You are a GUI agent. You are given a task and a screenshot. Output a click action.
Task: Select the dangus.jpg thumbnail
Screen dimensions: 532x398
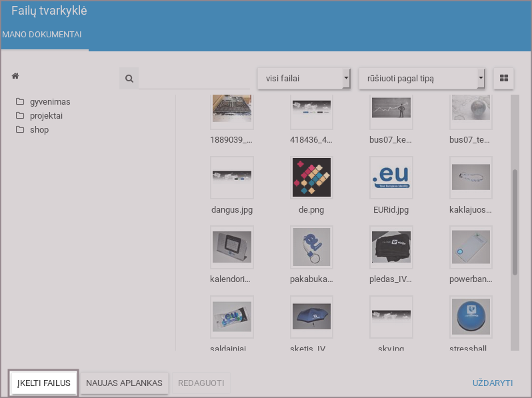[231, 177]
